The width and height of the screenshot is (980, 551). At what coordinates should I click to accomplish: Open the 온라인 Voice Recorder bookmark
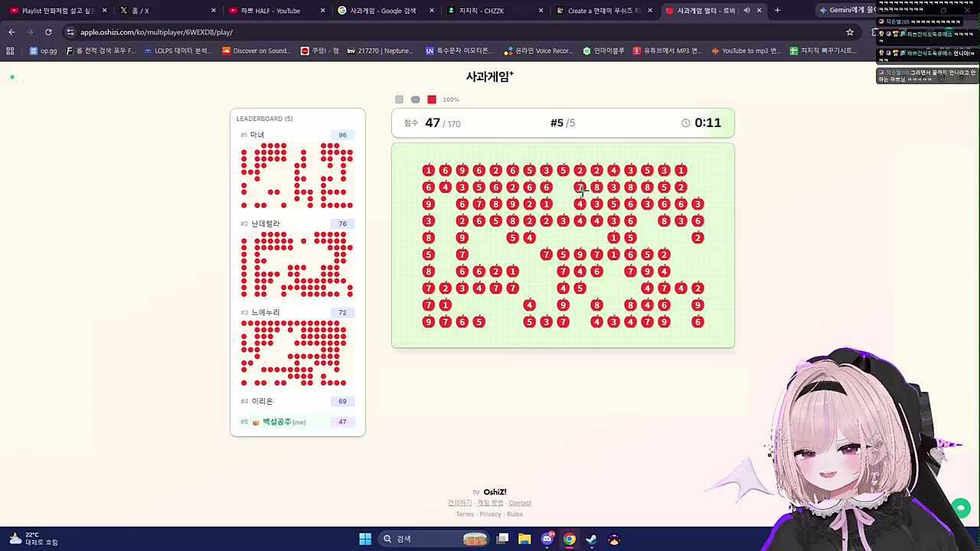538,51
